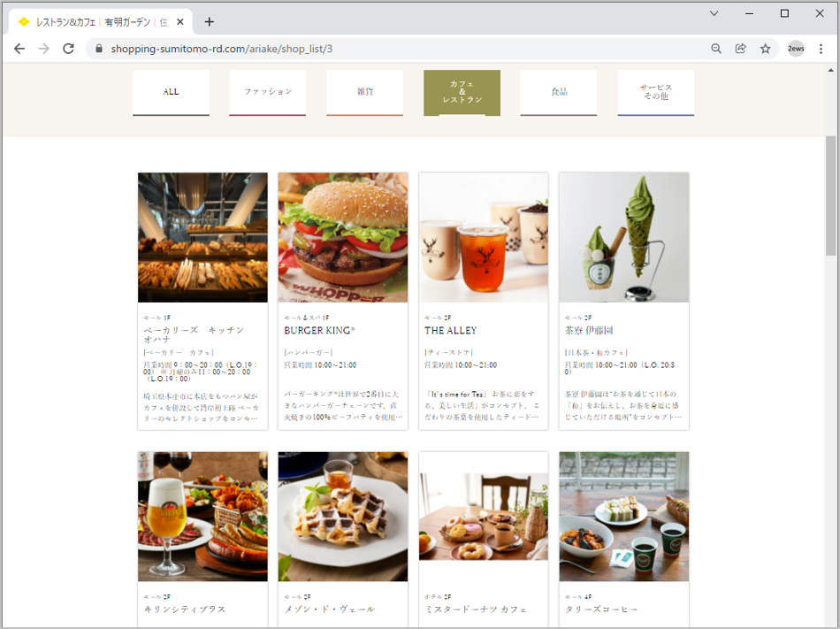This screenshot has width=840, height=629.
Task: Open the タリーズコーヒー shop link
Action: click(601, 610)
